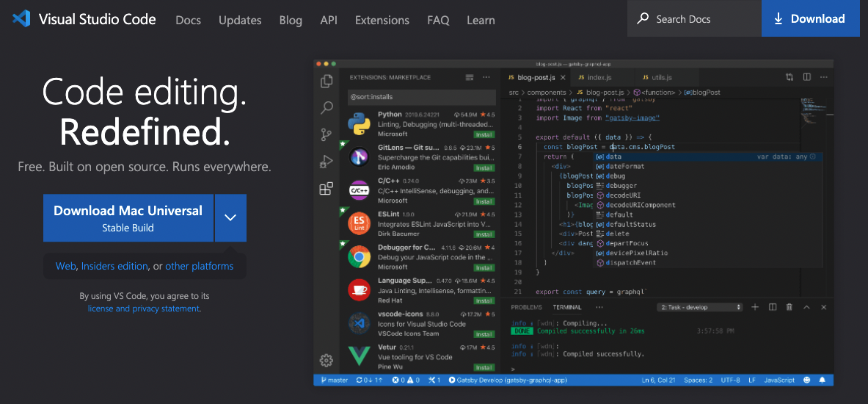
Task: Open the Run and Debug icon
Action: [x=327, y=162]
